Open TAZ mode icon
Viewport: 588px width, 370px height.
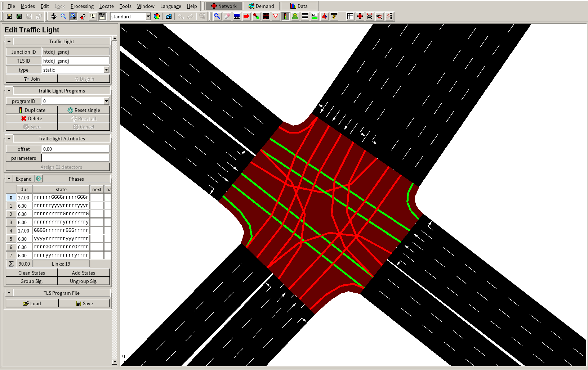tap(315, 16)
